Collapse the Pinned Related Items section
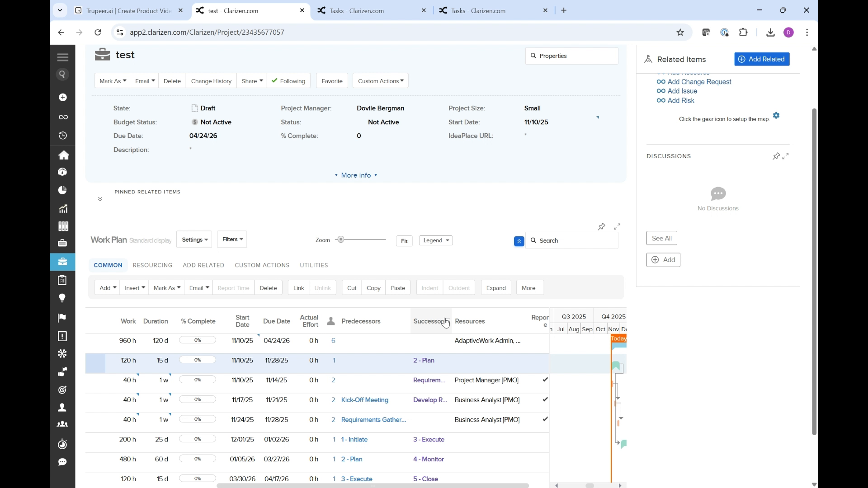 point(100,199)
